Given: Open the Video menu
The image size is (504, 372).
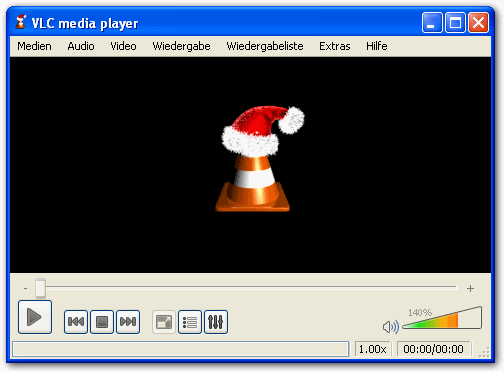Looking at the screenshot, I should (123, 46).
